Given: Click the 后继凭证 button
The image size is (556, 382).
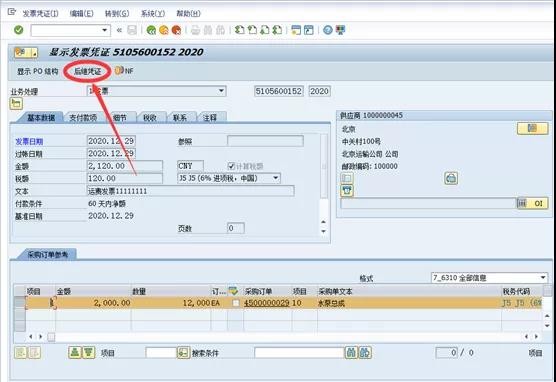Looking at the screenshot, I should pyautogui.click(x=87, y=71).
